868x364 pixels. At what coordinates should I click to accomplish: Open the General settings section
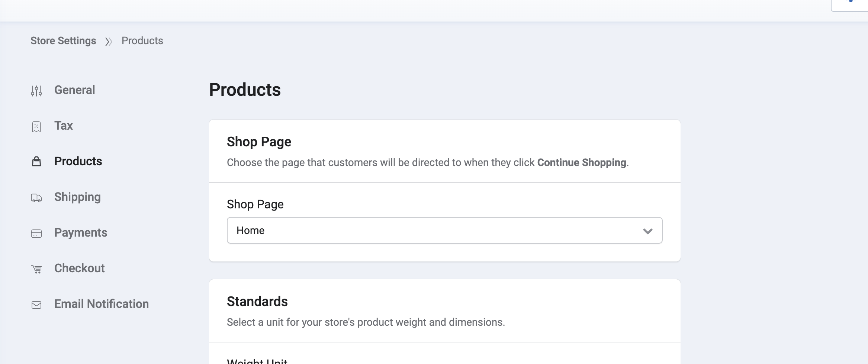75,90
